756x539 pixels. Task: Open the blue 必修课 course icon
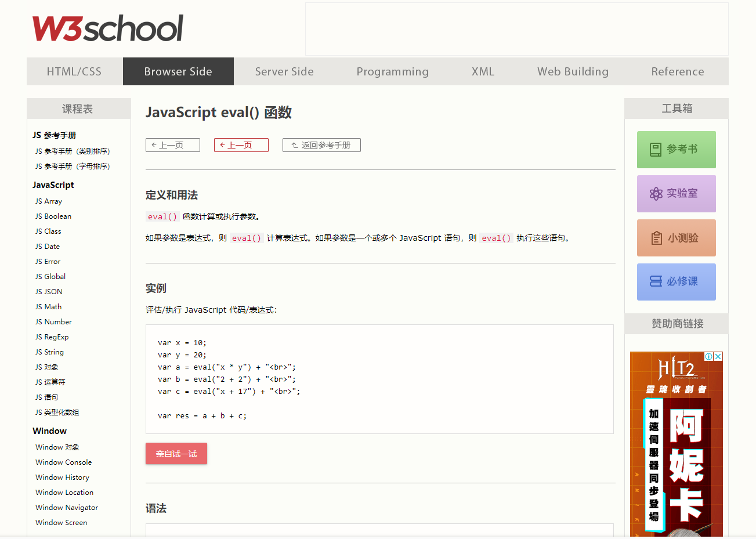[676, 281]
